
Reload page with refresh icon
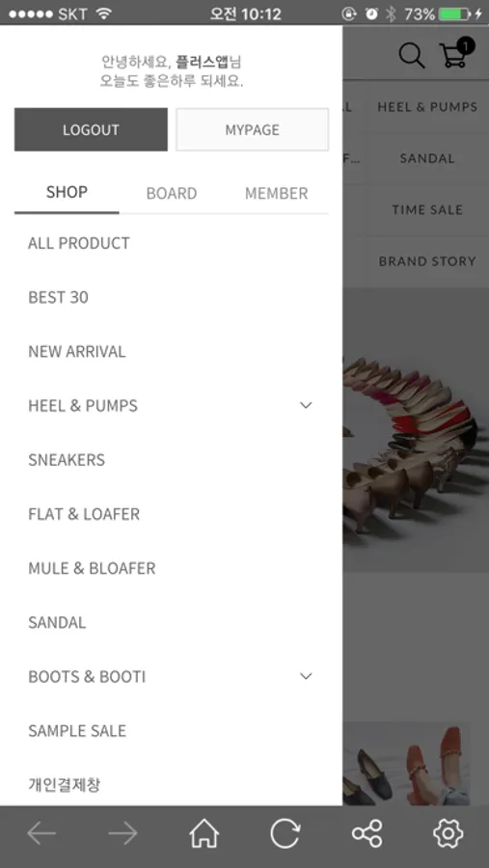[285, 833]
